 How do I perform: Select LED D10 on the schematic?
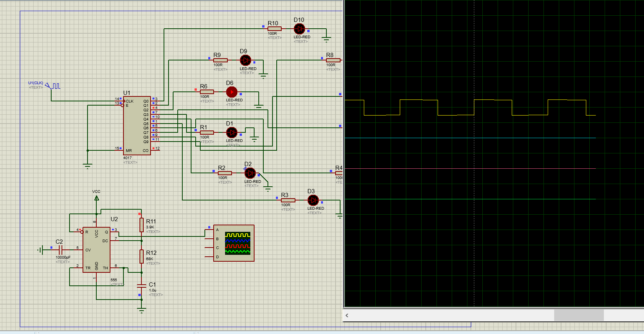pos(299,29)
